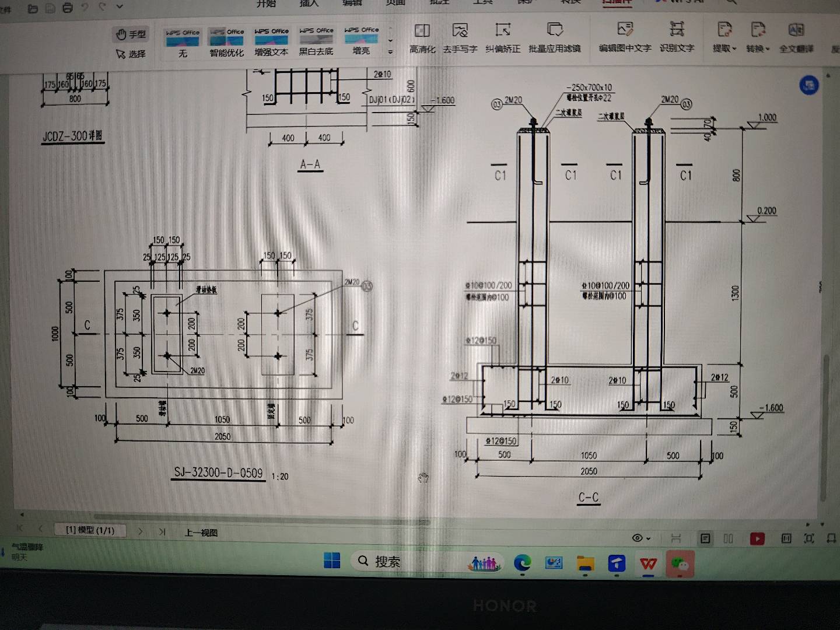Screen dimensions: 840x630
Task: Toggle single page view mode
Action: tap(705, 538)
